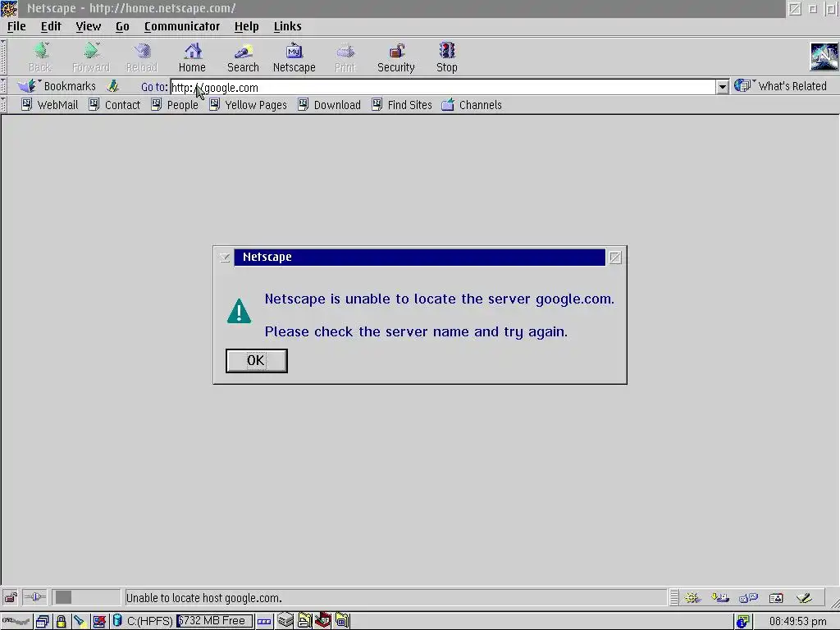Open the Download personal toolbar link
This screenshot has width=840, height=630.
(330, 105)
